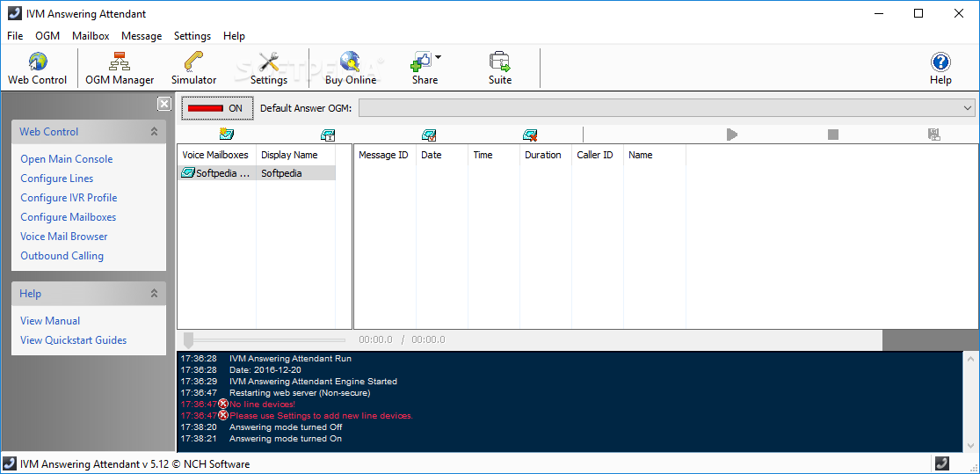Open Web Control from the toolbar

(x=38, y=69)
